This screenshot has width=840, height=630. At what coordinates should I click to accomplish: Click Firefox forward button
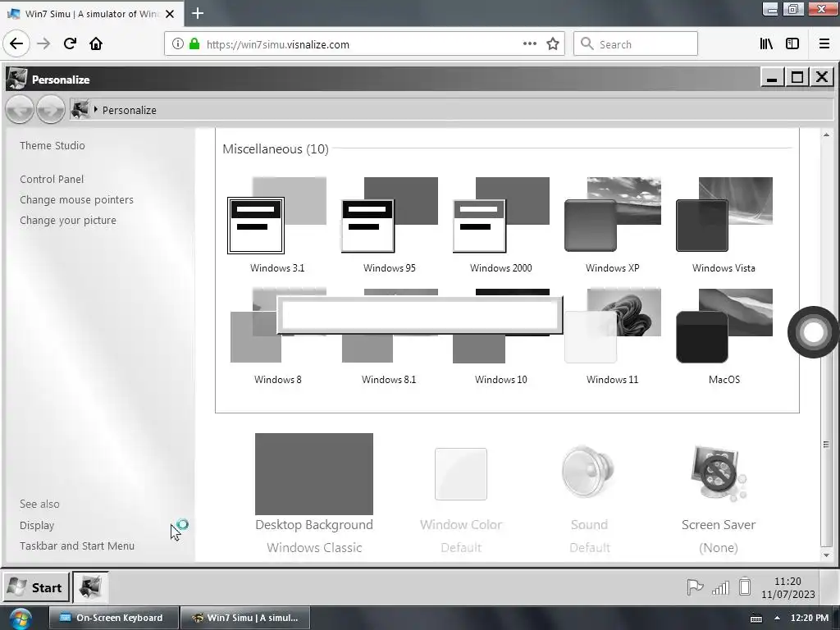[43, 44]
